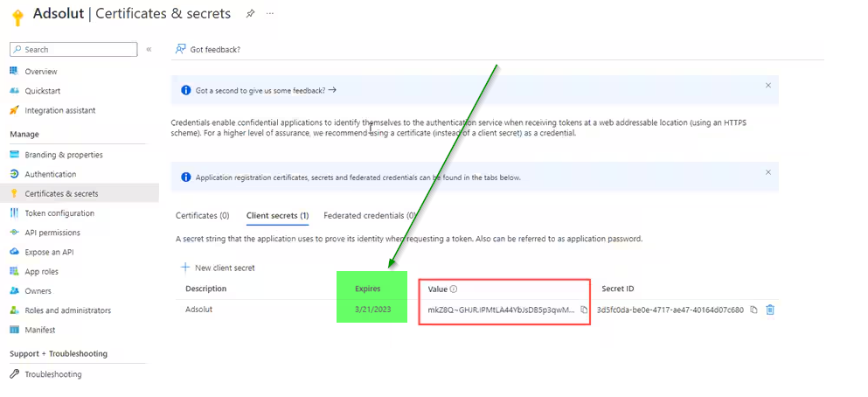Dismiss the feedback banner

[767, 86]
